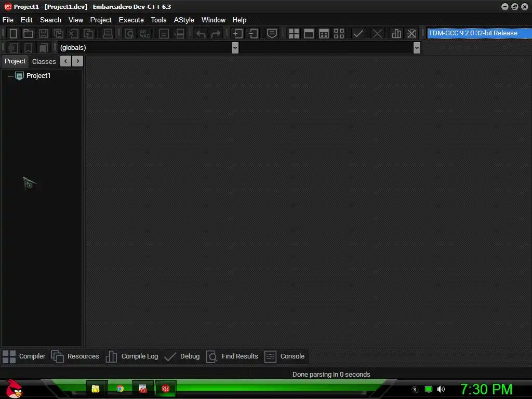The width and height of the screenshot is (532, 399).
Task: Click the Redo arrow icon
Action: pyautogui.click(x=216, y=34)
